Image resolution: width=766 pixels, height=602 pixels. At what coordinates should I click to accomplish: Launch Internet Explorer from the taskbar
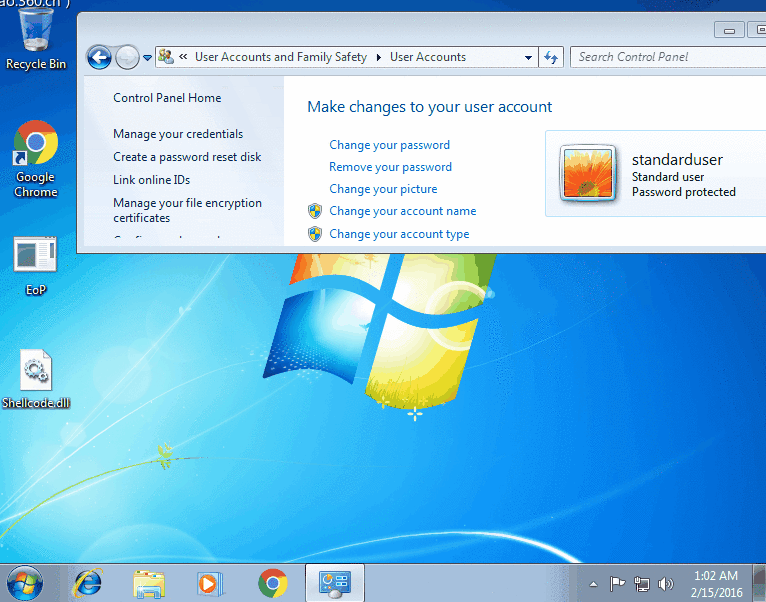(88, 583)
